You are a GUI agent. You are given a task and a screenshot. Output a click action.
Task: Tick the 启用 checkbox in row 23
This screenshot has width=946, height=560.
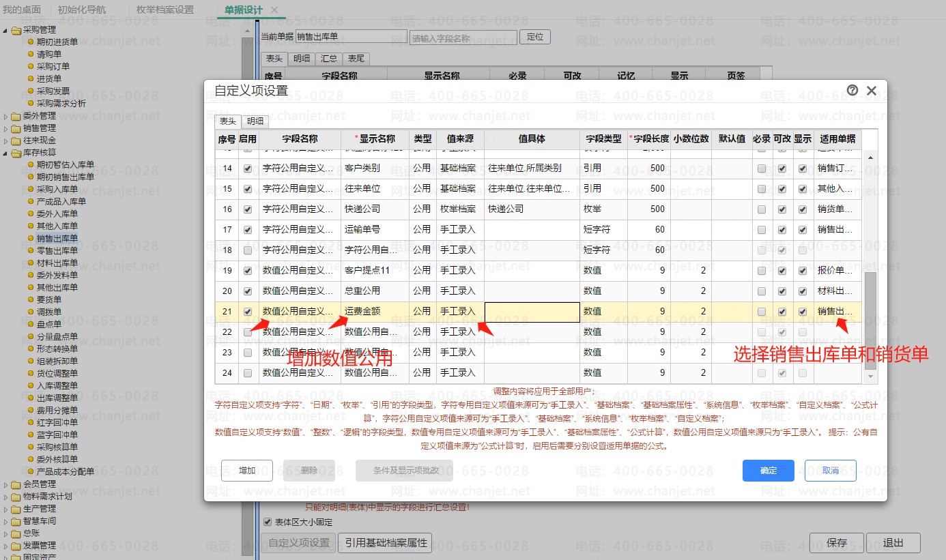(248, 353)
